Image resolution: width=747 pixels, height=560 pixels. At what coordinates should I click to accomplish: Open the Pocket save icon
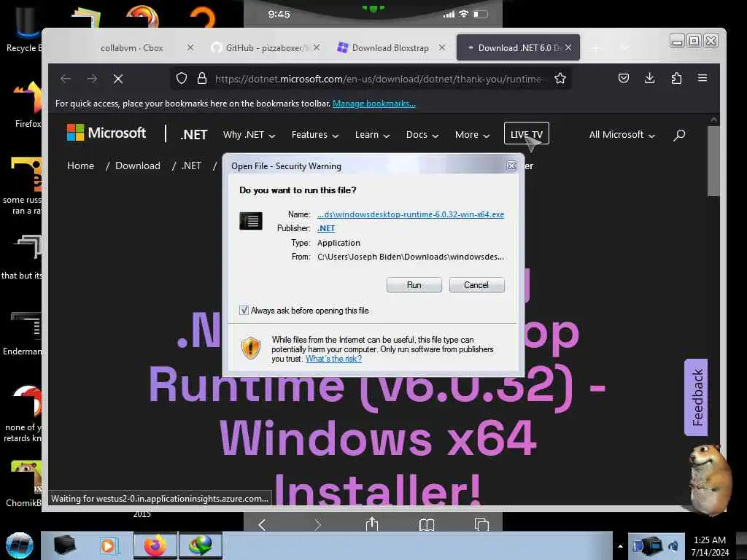624,78
